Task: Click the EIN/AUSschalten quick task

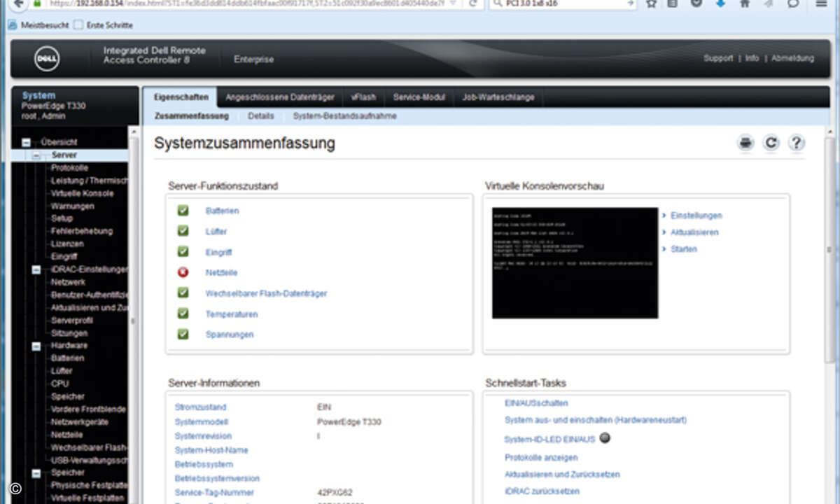Action: 536,403
